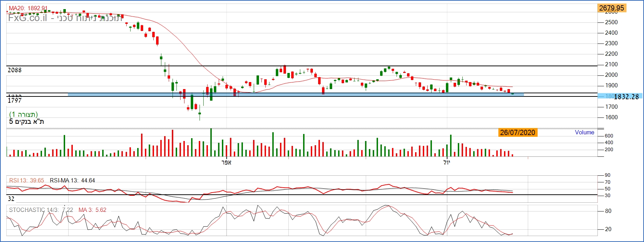Viewport: 644px width, 242px height.
Task: Select the STOCHASTIC 14/3 indicator label
Action: [41, 210]
